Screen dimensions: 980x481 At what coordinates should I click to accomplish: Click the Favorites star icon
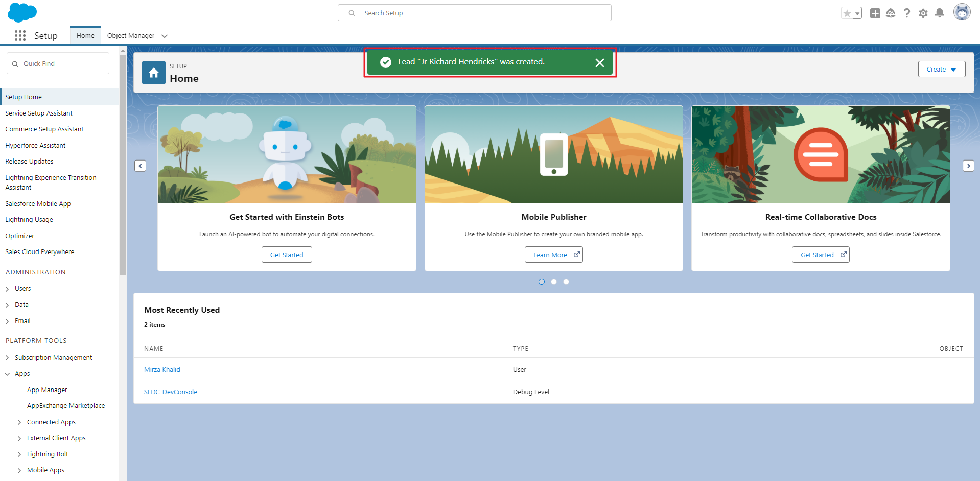[x=847, y=13]
